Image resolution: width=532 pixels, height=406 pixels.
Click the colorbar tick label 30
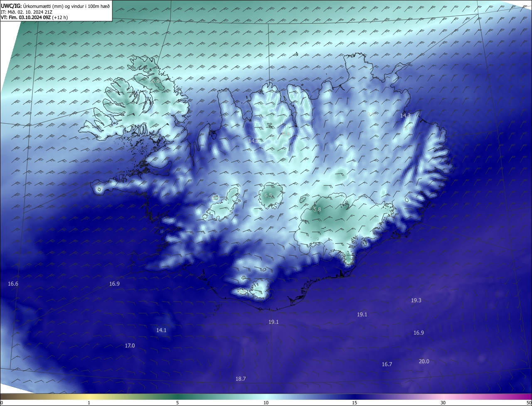(443, 403)
